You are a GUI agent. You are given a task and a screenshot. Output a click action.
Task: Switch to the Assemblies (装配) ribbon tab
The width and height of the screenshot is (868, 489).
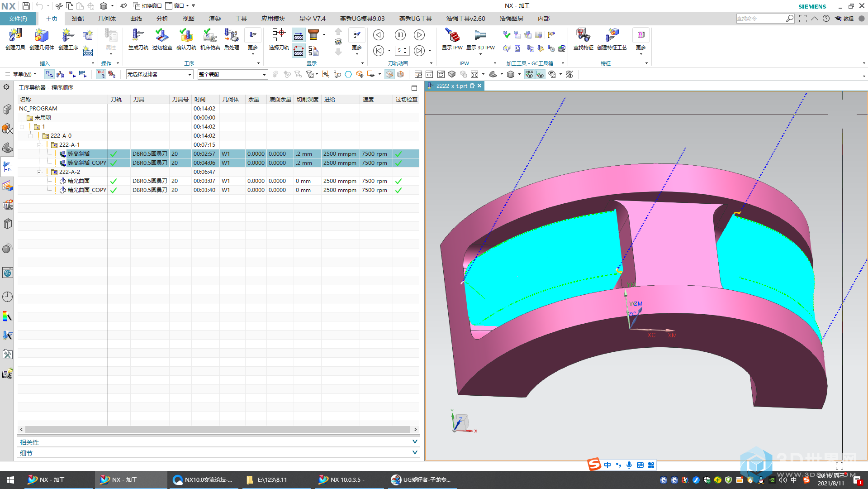pos(78,19)
